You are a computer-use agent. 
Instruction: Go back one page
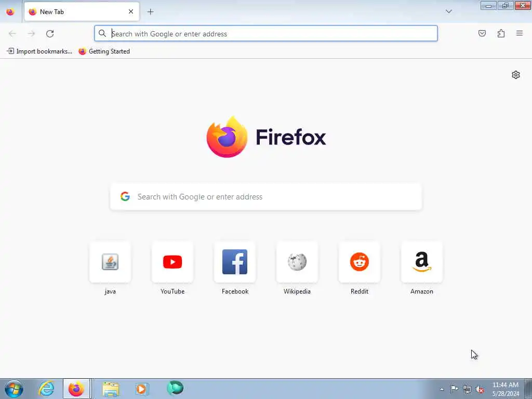coord(12,34)
